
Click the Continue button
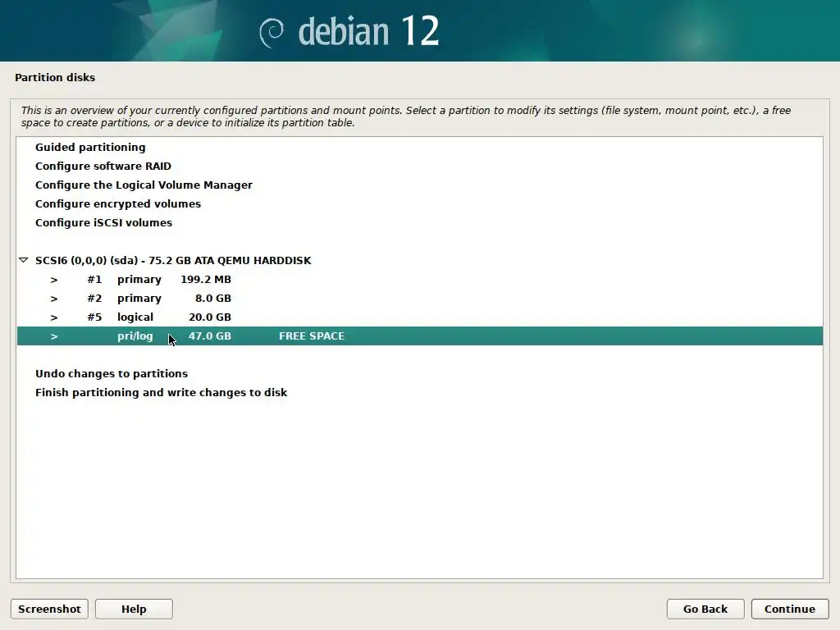click(x=790, y=609)
